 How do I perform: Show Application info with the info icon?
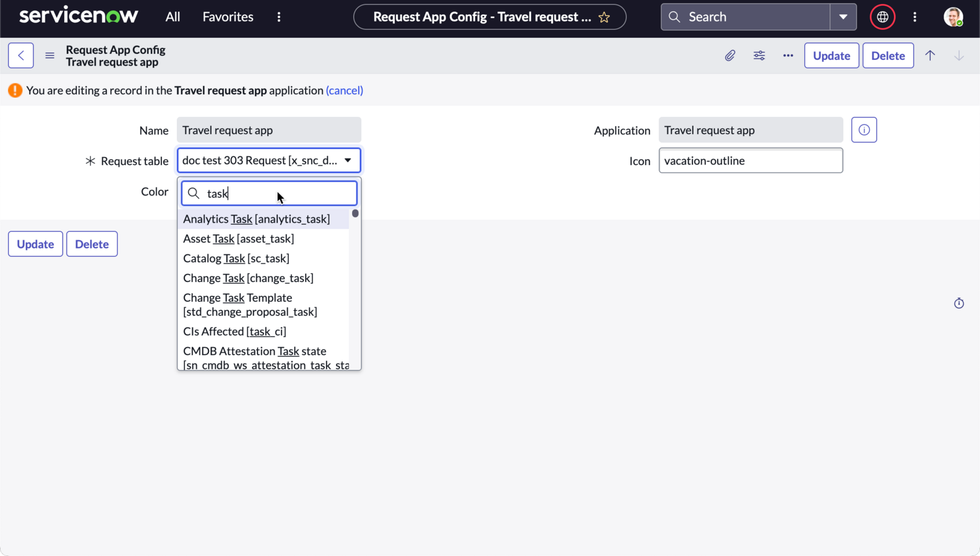[864, 130]
